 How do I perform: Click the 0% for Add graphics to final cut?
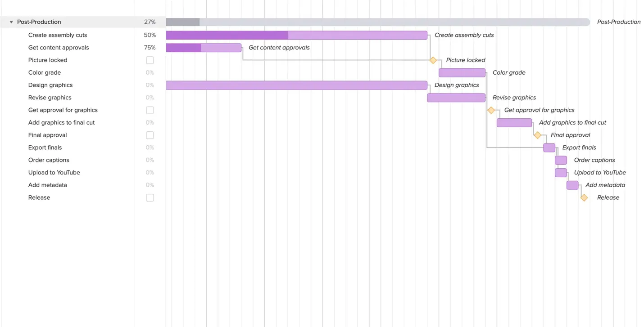pos(150,123)
